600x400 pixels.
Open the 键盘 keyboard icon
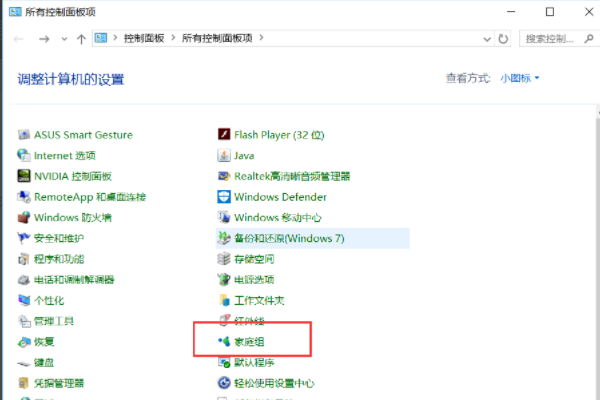[24, 362]
